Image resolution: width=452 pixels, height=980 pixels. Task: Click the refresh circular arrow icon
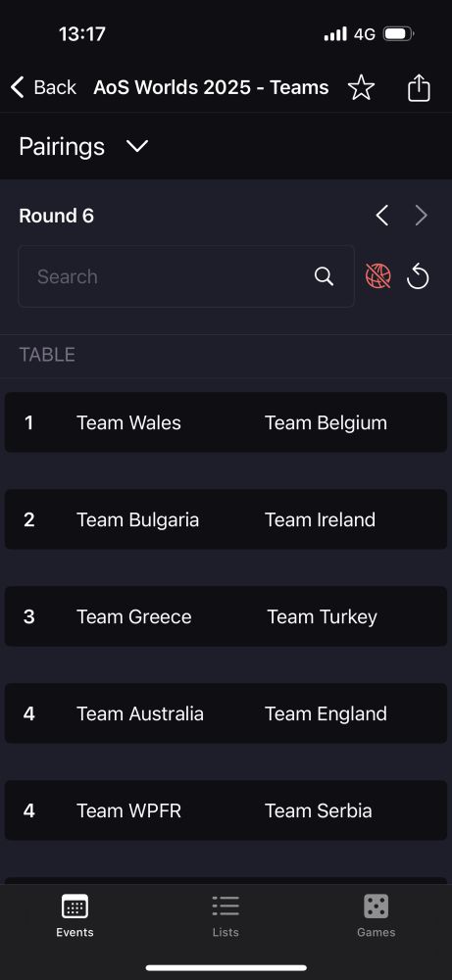tap(418, 276)
